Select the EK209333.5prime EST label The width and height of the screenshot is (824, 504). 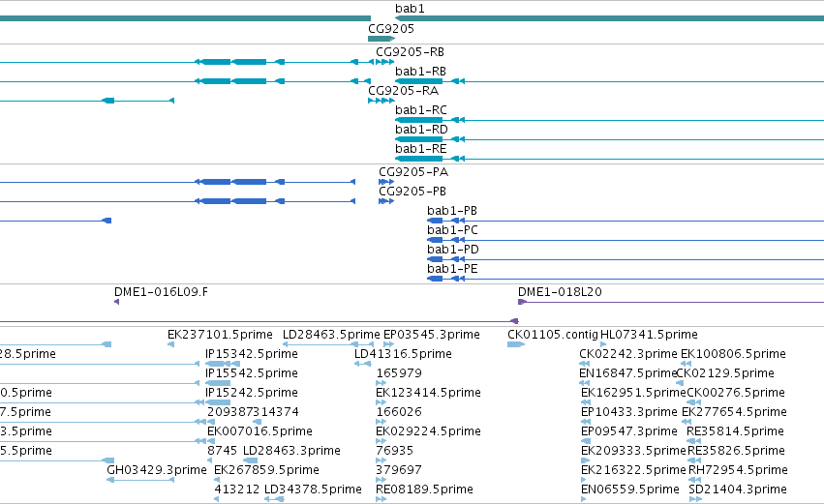[633, 451]
